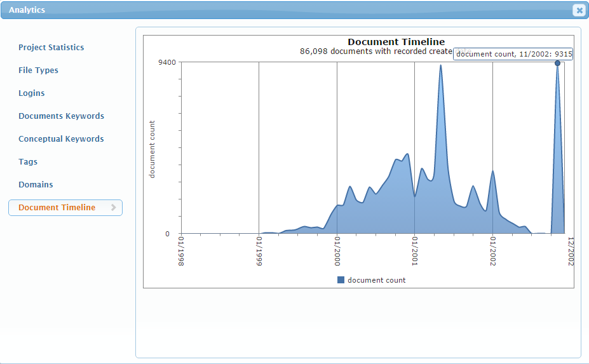Click the 86,098 documents subtitle text
The height and width of the screenshot is (364, 589).
click(x=375, y=51)
